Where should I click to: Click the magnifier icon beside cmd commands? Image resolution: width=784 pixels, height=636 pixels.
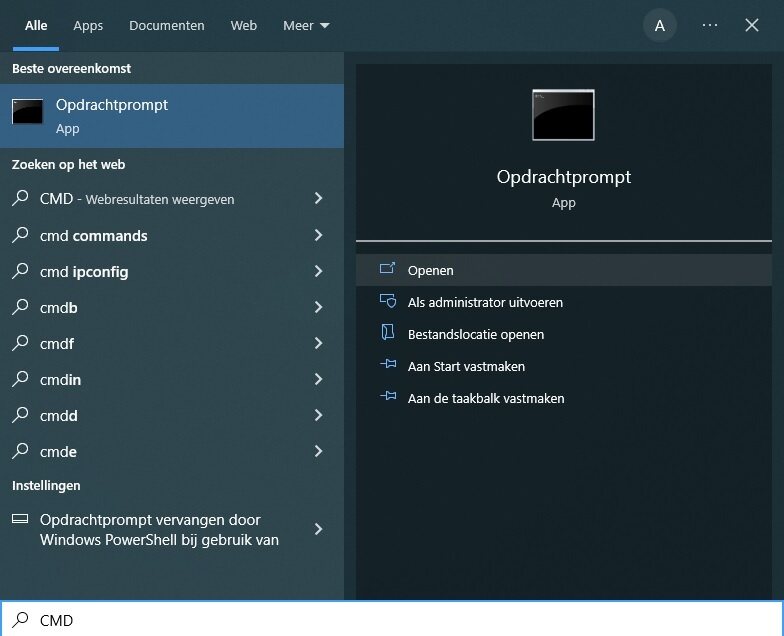(x=20, y=234)
